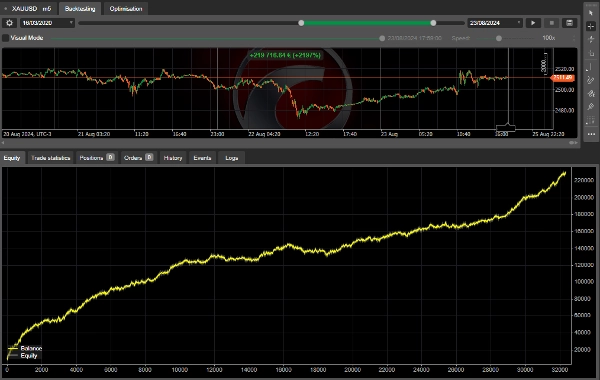Select the XAUUSD m5 instance tab
This screenshot has height=380, width=600.
(x=29, y=9)
